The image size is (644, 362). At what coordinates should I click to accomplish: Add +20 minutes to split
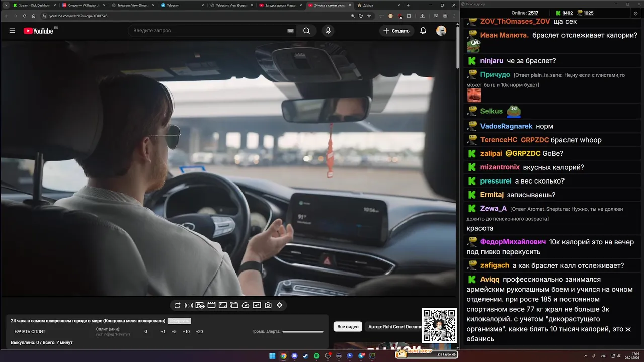199,332
